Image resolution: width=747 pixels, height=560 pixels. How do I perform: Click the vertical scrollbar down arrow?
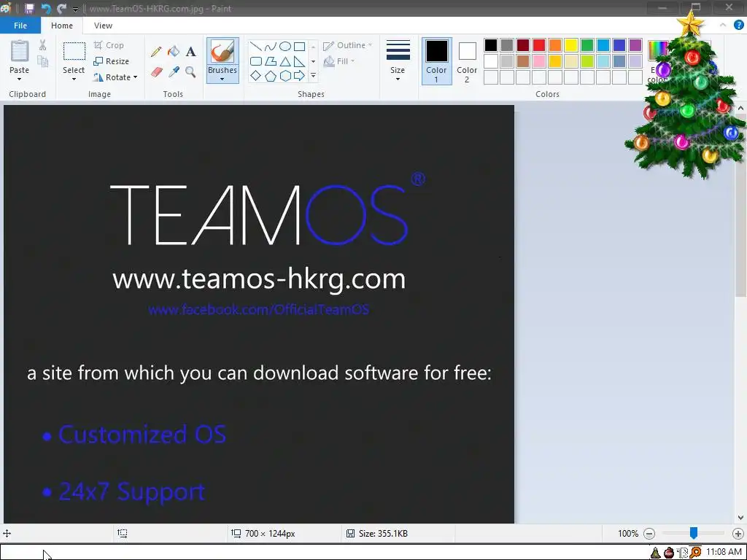(740, 518)
